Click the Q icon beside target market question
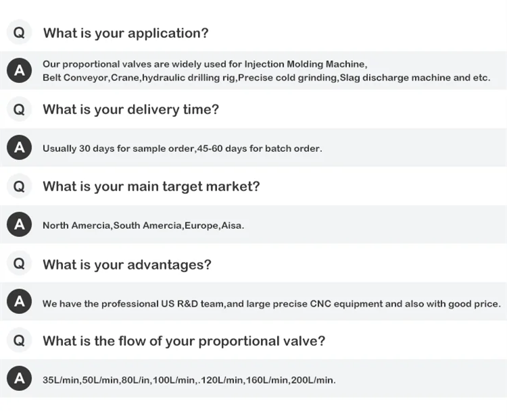507x420 pixels. (x=19, y=186)
